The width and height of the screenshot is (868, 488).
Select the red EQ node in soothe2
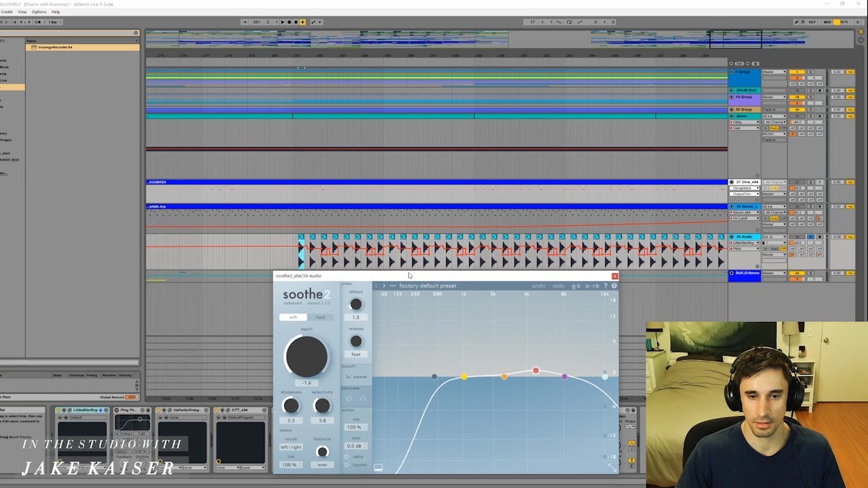pos(536,370)
